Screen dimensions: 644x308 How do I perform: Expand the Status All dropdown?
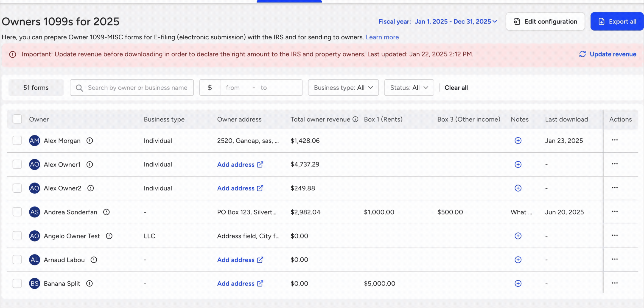409,88
